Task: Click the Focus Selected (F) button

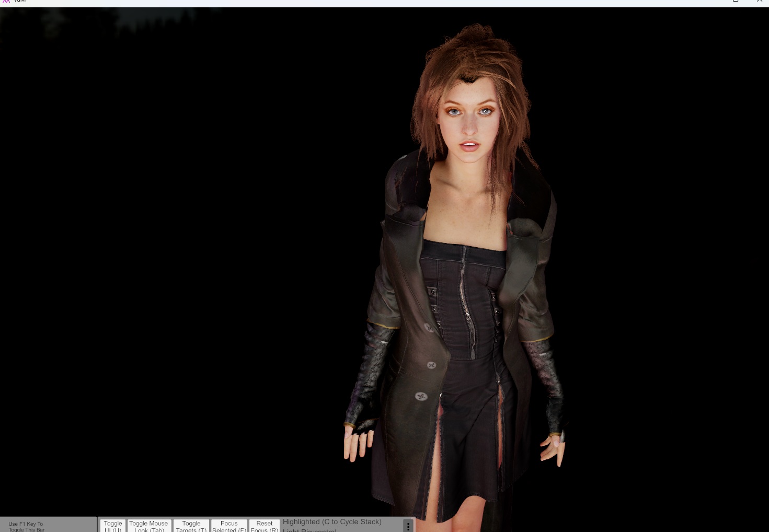Action: [229, 526]
